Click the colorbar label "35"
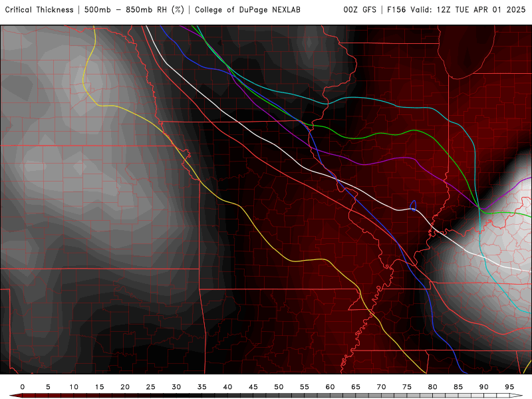 pyautogui.click(x=202, y=387)
